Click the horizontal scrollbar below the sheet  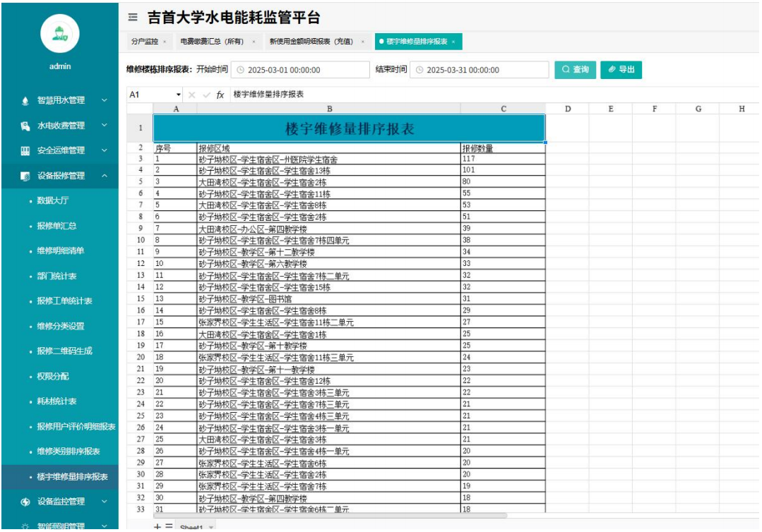(331, 516)
